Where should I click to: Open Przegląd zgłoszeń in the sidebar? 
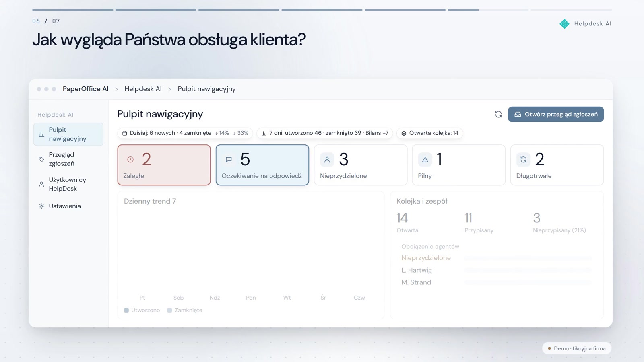click(x=68, y=159)
